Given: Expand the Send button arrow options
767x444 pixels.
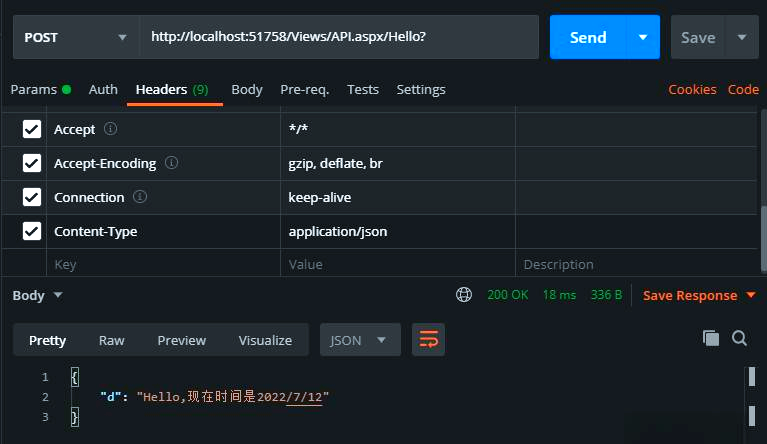Looking at the screenshot, I should click(642, 37).
